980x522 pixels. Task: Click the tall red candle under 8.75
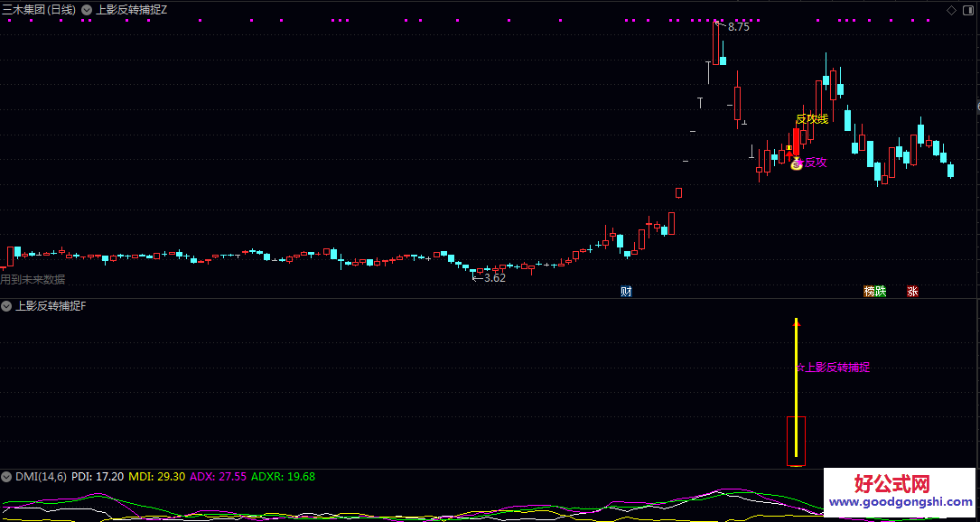(x=715, y=42)
